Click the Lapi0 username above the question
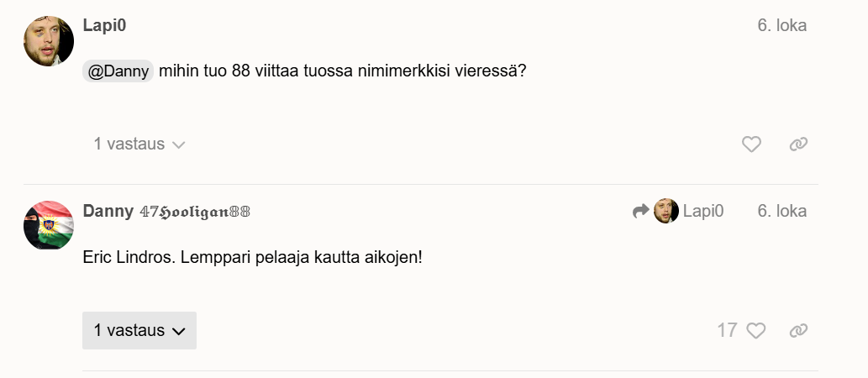 104,25
